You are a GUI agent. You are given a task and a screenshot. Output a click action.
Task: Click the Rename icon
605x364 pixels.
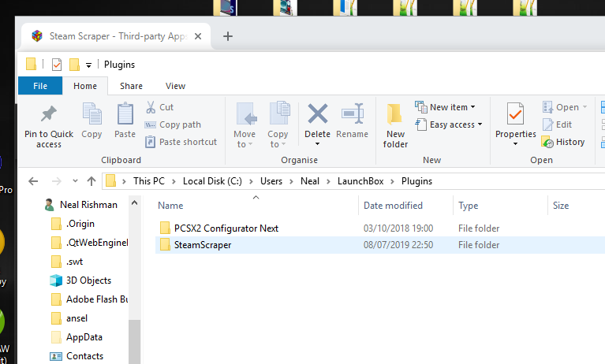(353, 113)
